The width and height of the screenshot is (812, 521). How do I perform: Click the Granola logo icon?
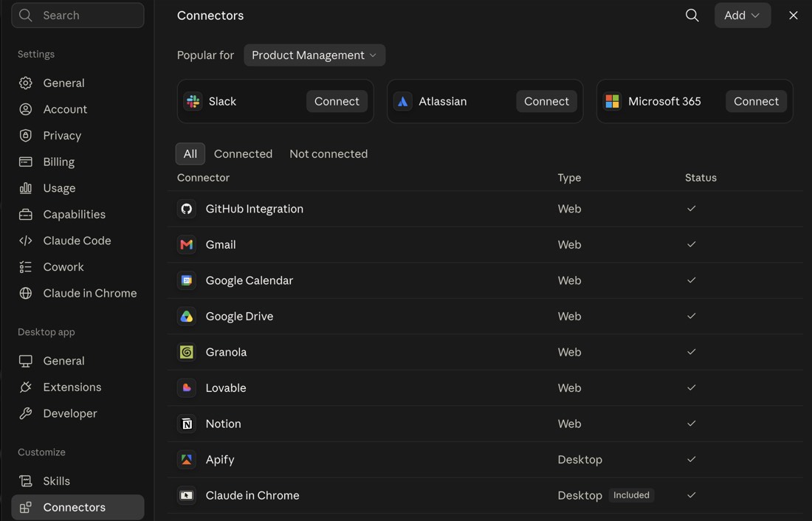click(187, 352)
